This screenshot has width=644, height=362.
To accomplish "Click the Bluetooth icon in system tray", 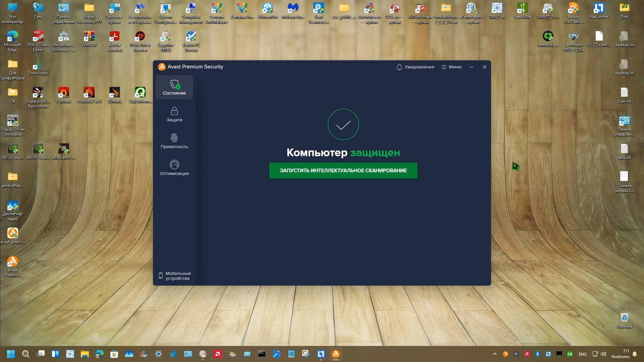I will (538, 354).
